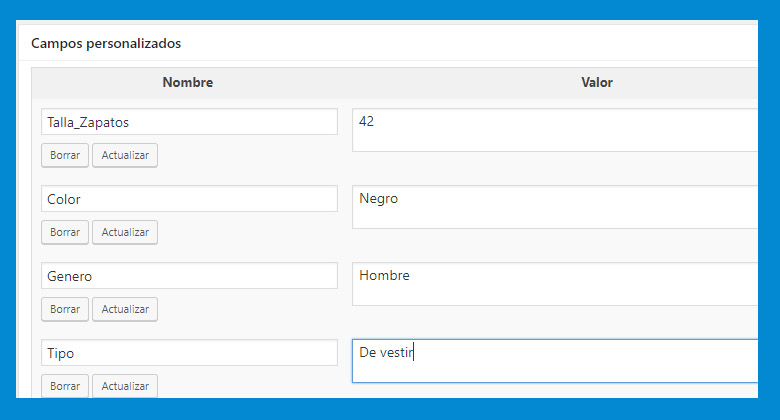780x420 pixels.
Task: Save the Genero field using Actualizar
Action: click(125, 309)
